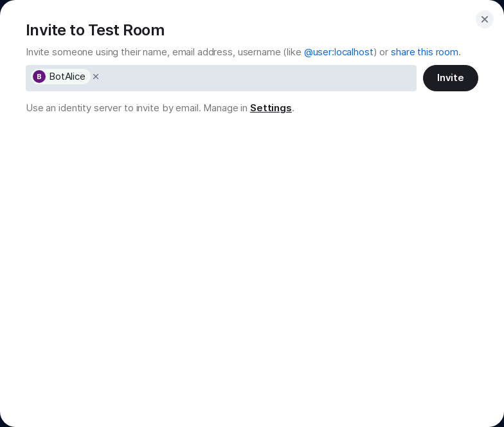Viewport: 504px width, 427px height.
Task: Click the word "username" in the description
Action: pyautogui.click(x=258, y=52)
